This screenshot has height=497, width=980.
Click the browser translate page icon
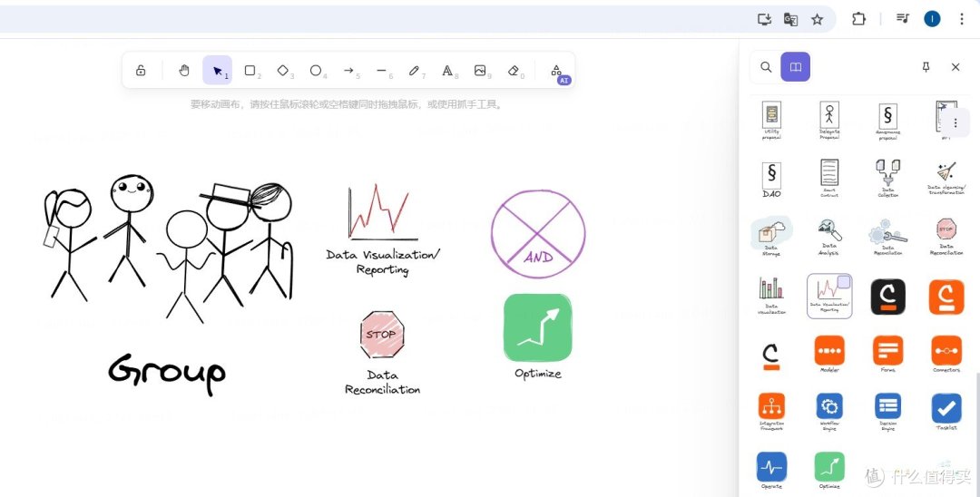[790, 19]
